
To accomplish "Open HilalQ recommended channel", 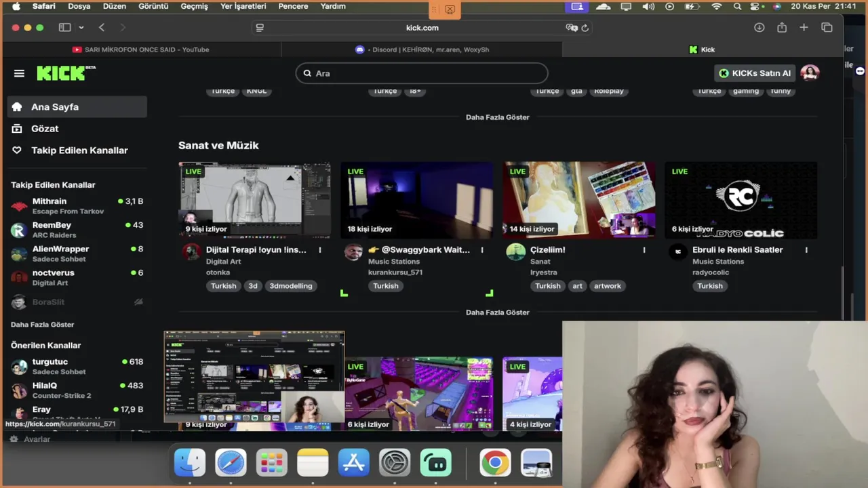I will (x=77, y=390).
